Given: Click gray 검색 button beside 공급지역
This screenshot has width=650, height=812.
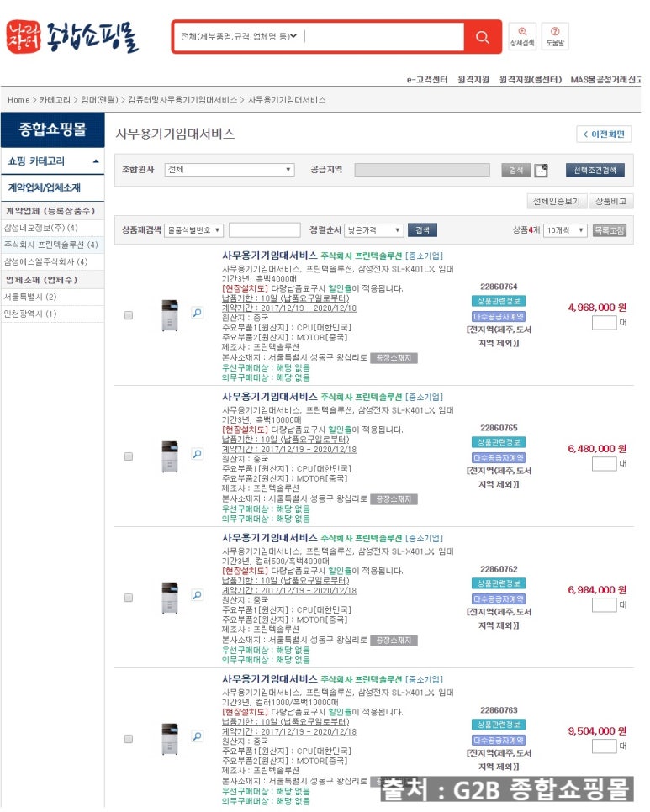Looking at the screenshot, I should 515,170.
